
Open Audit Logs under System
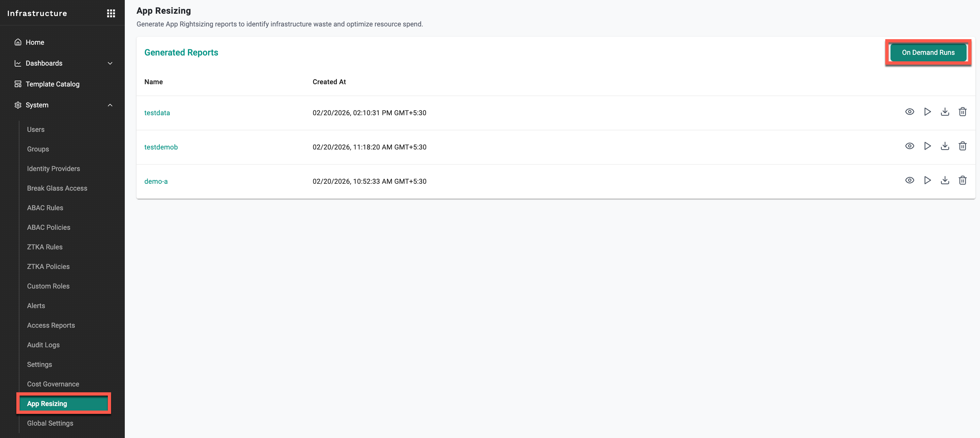point(43,345)
